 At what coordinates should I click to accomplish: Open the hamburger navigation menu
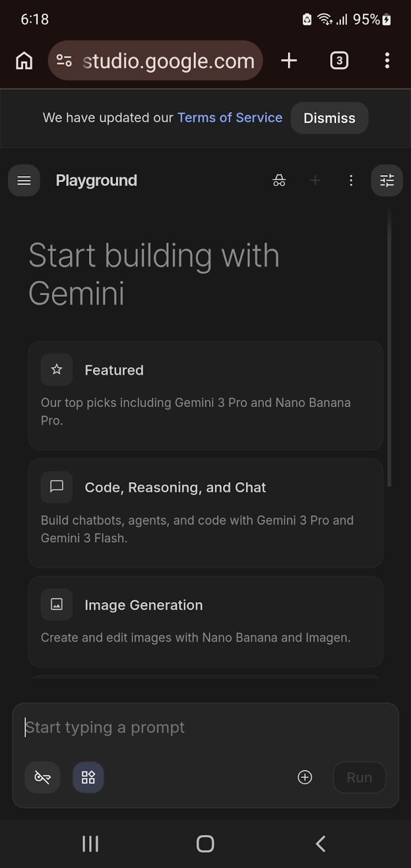tap(24, 181)
